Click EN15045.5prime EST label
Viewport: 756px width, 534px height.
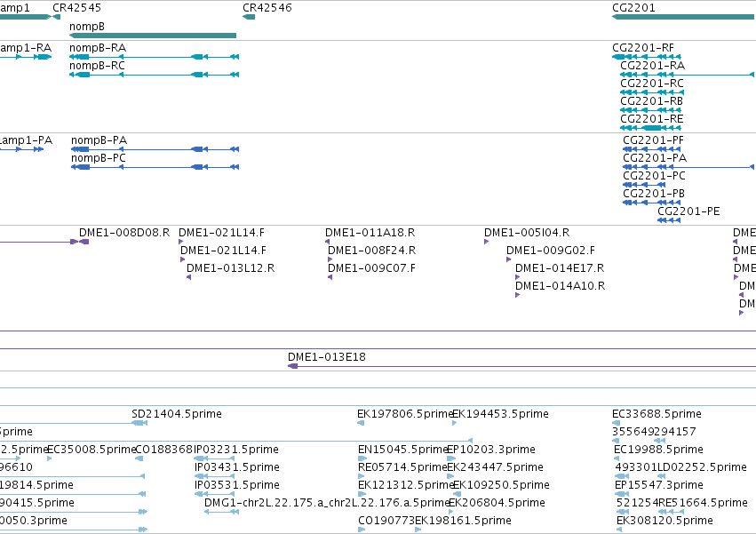click(403, 450)
